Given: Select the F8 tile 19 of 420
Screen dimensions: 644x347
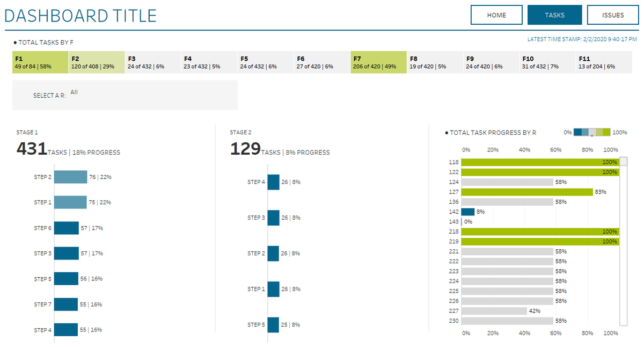Looking at the screenshot, I should click(x=435, y=62).
